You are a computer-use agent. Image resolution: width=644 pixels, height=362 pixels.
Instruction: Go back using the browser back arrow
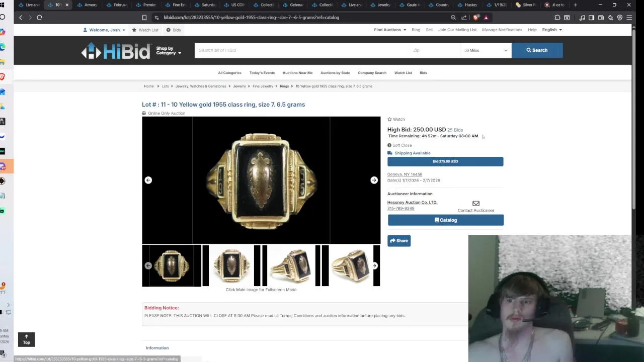point(21,18)
